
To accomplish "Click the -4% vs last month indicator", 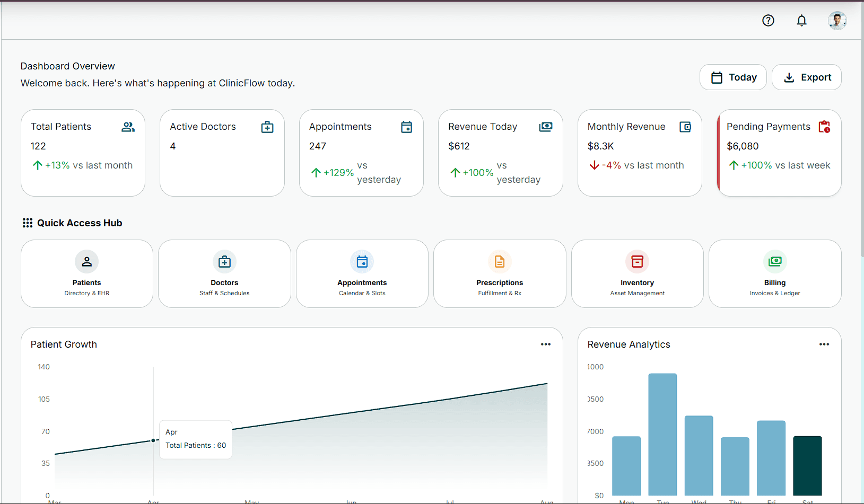I will coord(636,165).
